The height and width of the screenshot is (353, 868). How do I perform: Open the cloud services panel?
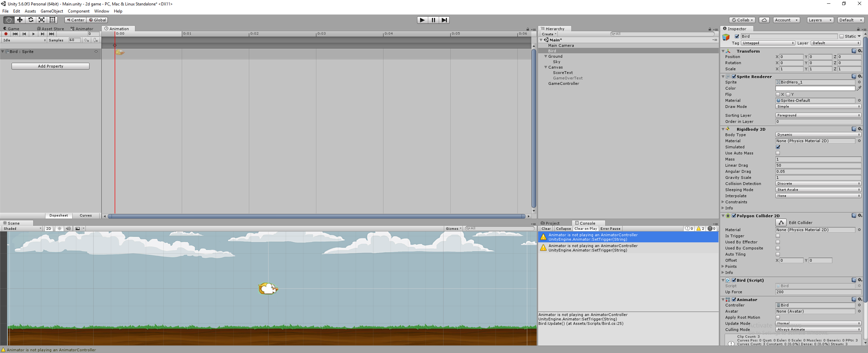764,20
